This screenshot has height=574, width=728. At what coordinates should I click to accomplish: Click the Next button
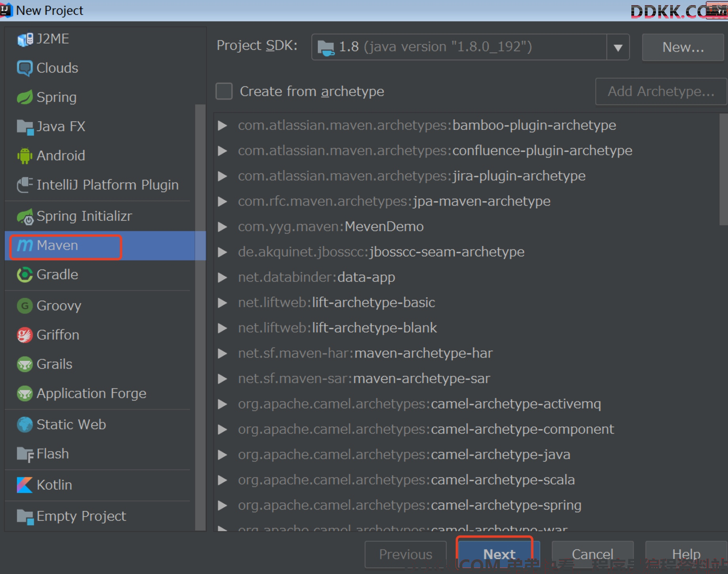pyautogui.click(x=499, y=555)
